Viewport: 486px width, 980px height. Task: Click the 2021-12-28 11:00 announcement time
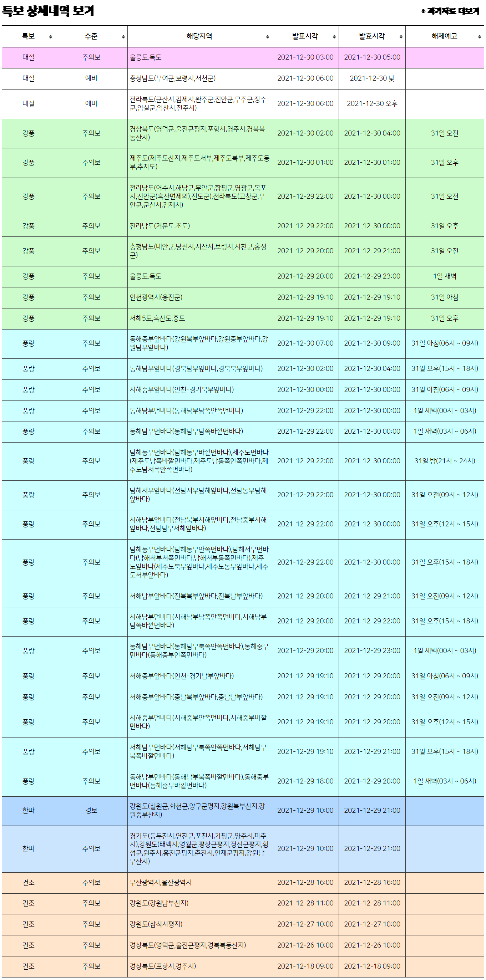pyautogui.click(x=305, y=904)
